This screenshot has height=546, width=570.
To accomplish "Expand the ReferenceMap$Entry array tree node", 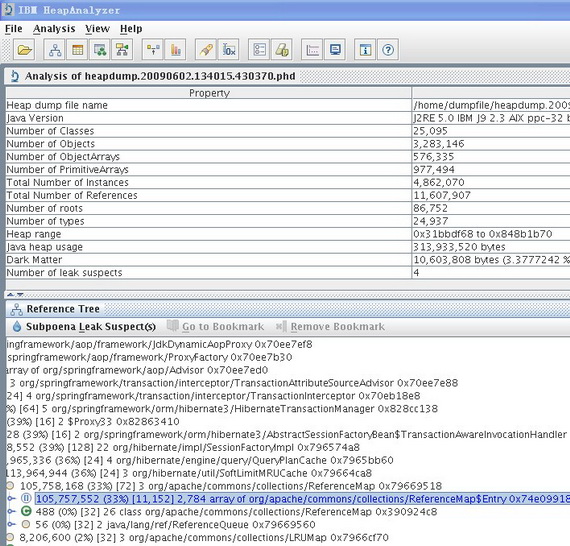I will (x=12, y=498).
